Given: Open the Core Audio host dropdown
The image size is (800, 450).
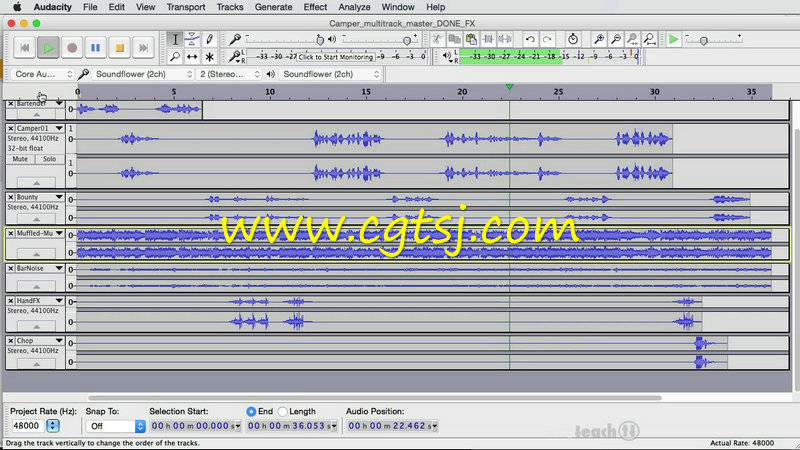Looking at the screenshot, I should click(44, 74).
